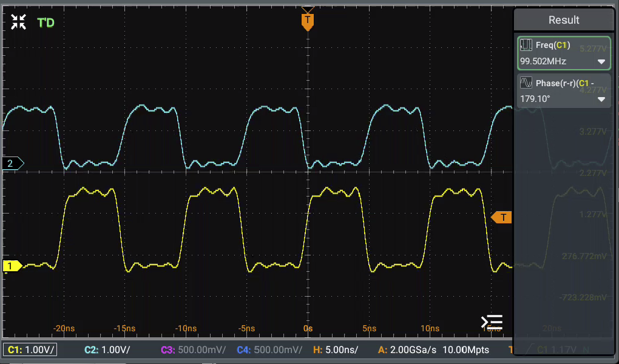Screen dimensions: 619x364
Task: Click the collapse arrows icon at top-left
Action: [x=18, y=22]
